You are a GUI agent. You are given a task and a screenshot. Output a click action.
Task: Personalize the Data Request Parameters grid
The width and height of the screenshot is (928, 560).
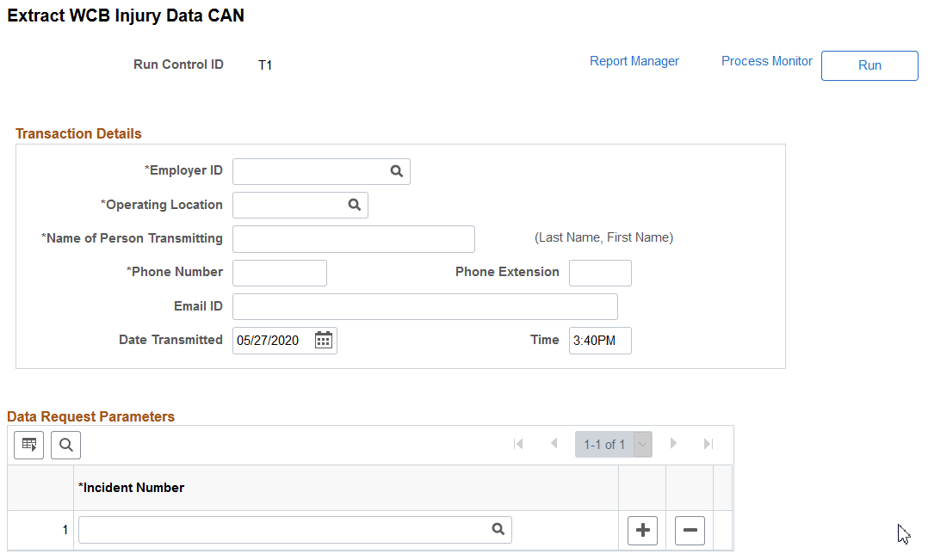28,445
